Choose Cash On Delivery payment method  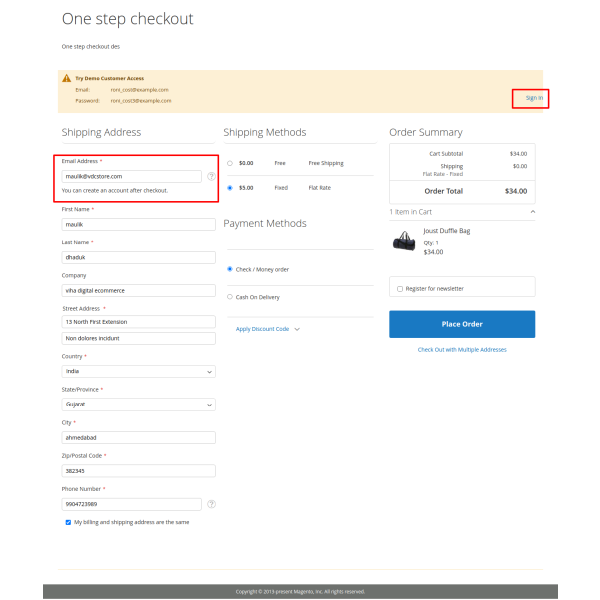[x=230, y=297]
